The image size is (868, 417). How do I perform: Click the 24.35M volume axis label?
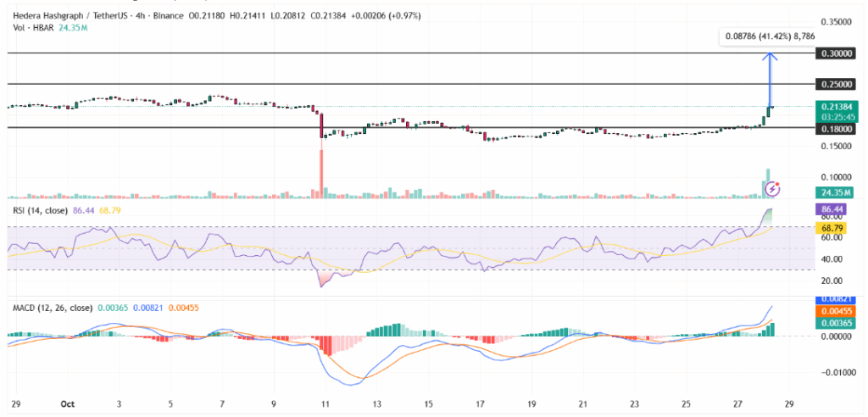[834, 192]
